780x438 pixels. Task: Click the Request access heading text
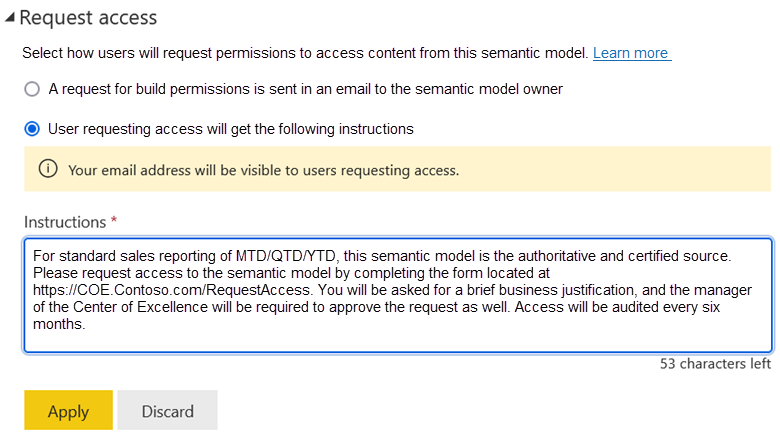88,18
